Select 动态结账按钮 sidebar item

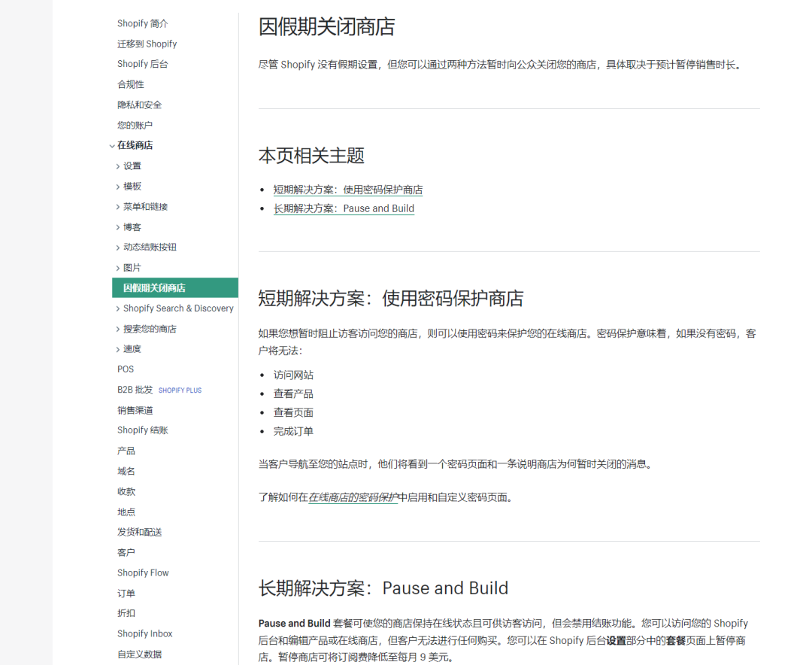[150, 247]
